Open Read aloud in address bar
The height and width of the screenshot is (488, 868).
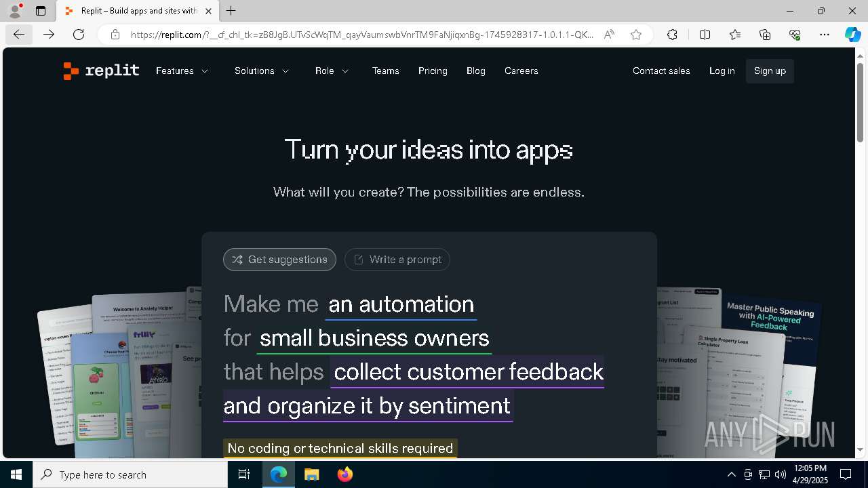tap(609, 35)
